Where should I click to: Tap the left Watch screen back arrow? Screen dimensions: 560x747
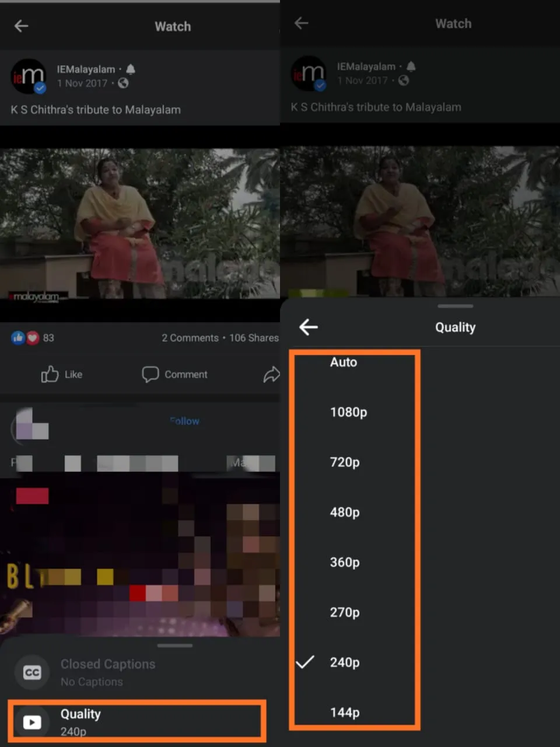pyautogui.click(x=22, y=26)
